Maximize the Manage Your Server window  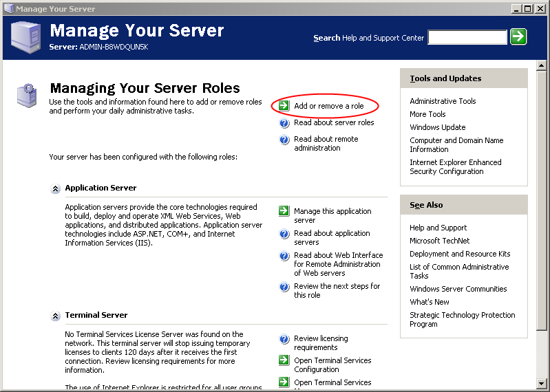[x=527, y=9]
